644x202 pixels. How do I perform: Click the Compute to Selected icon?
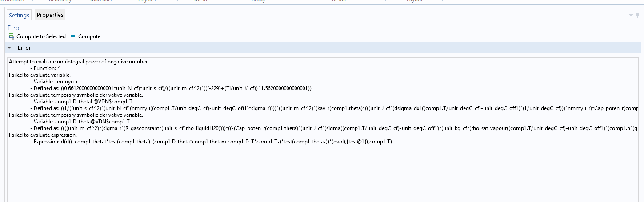click(11, 36)
